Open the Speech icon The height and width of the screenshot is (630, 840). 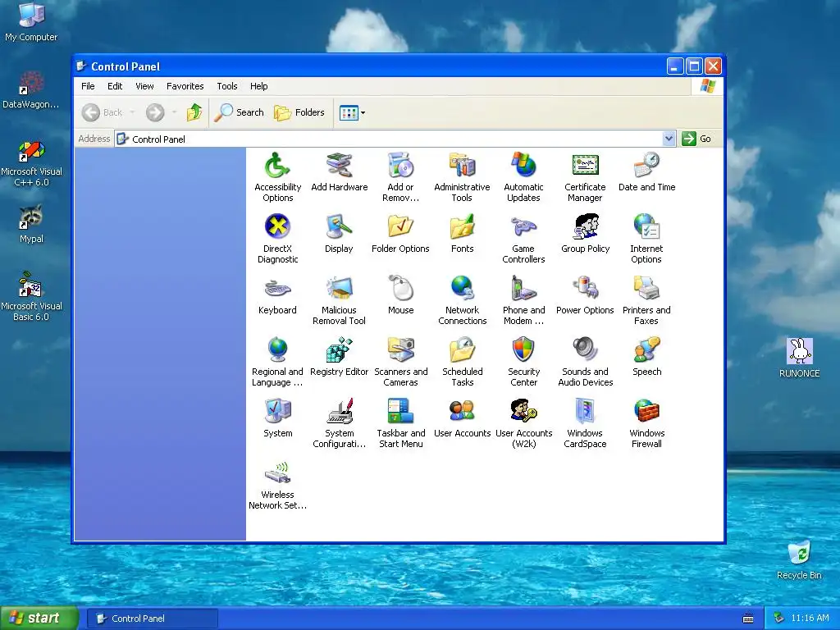click(646, 349)
